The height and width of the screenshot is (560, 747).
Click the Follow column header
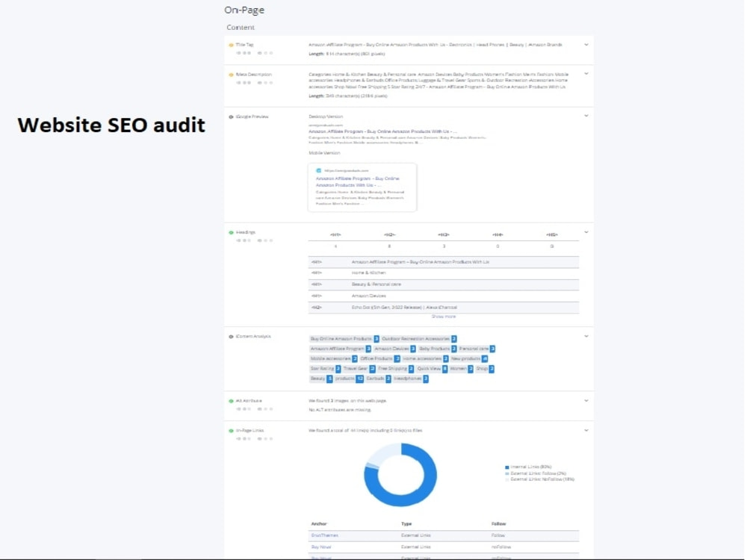pyautogui.click(x=500, y=524)
